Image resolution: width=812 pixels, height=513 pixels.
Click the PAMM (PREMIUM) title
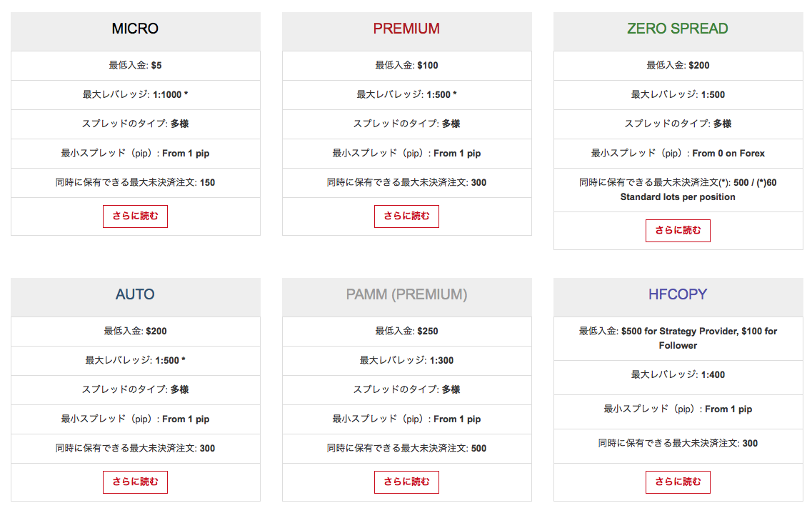406,294
